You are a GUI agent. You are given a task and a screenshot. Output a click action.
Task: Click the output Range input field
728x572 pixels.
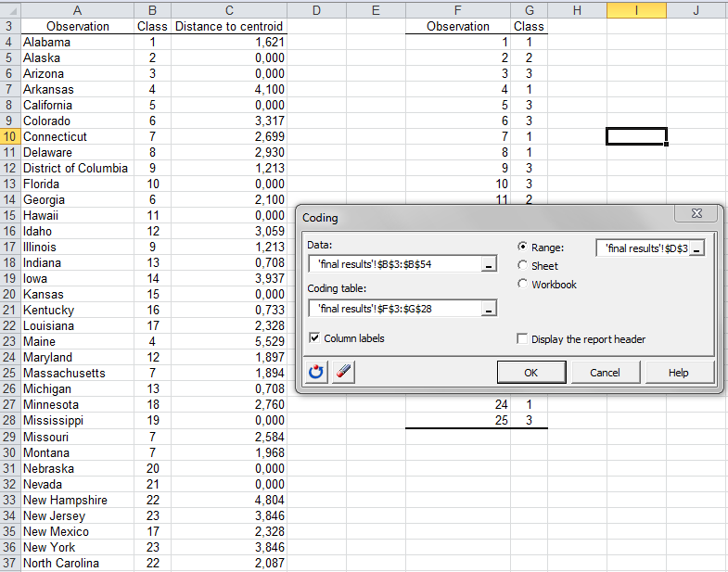(x=643, y=248)
